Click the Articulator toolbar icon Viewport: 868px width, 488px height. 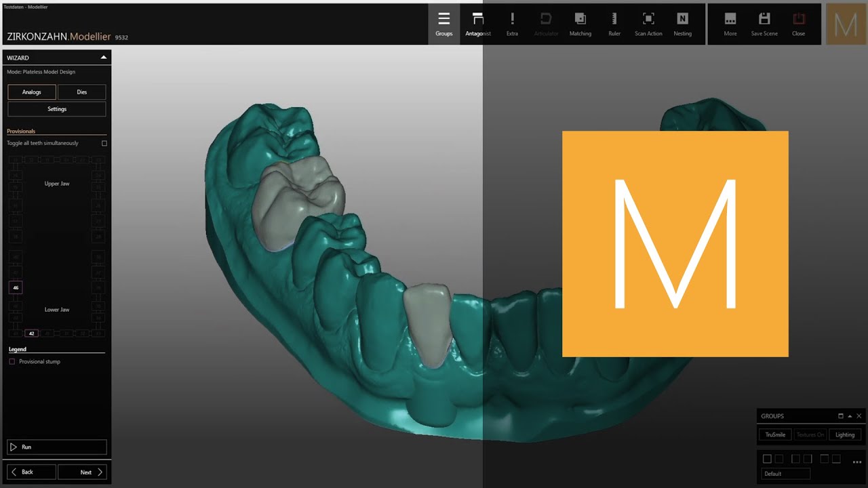[x=546, y=24]
